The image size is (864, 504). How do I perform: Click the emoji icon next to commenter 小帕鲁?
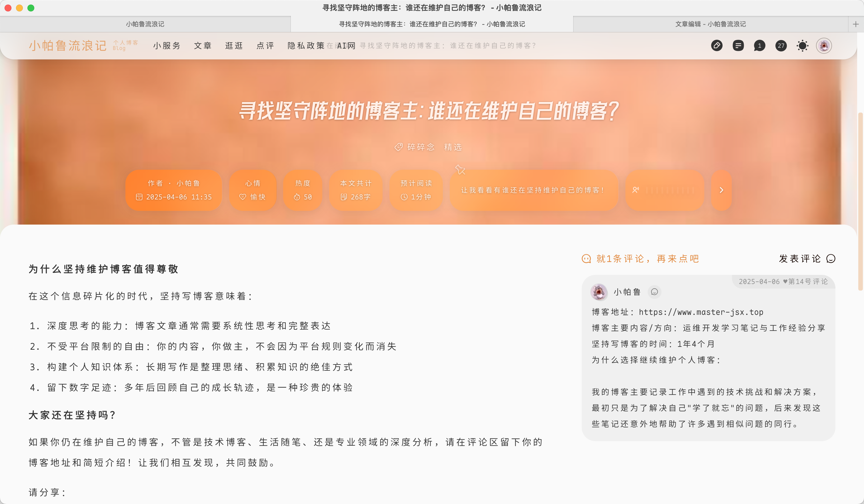pyautogui.click(x=654, y=292)
